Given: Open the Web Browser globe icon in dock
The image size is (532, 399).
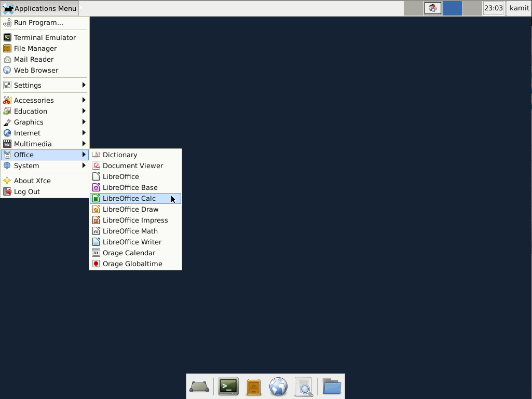Looking at the screenshot, I should [278, 386].
